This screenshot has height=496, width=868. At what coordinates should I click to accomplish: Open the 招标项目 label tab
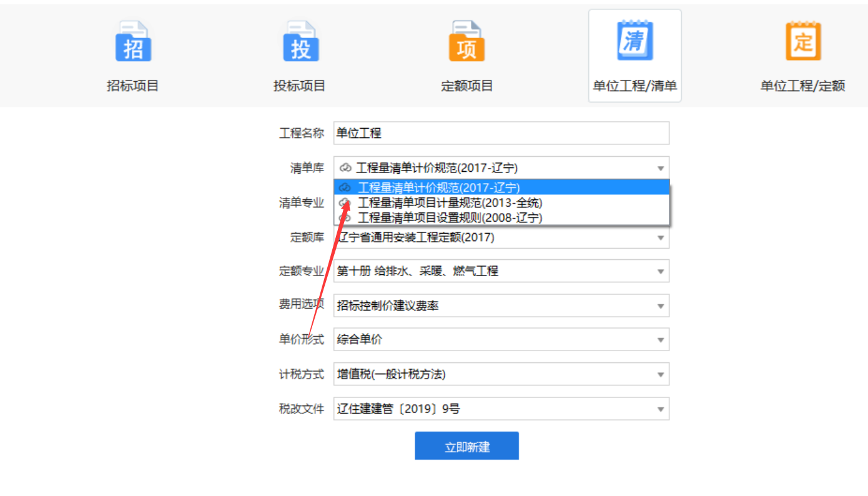coord(133,86)
